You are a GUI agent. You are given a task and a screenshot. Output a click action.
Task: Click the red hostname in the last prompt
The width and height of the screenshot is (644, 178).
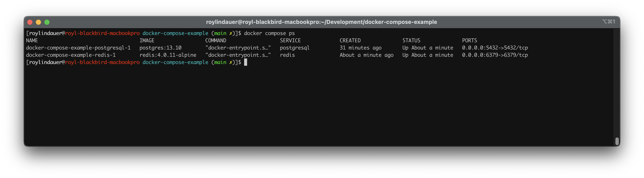coord(102,62)
